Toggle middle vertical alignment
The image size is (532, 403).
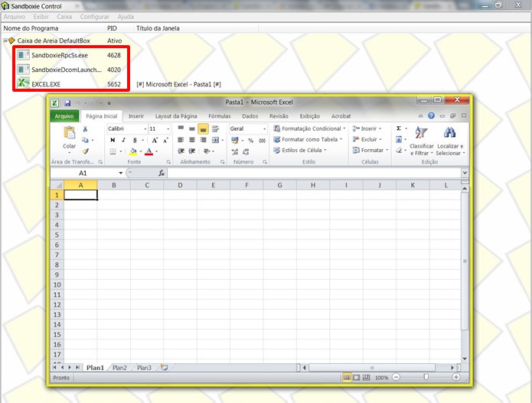pos(192,128)
